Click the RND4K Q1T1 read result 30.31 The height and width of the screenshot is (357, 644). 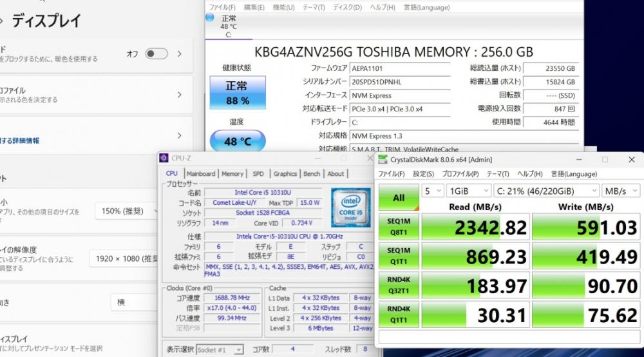476,314
